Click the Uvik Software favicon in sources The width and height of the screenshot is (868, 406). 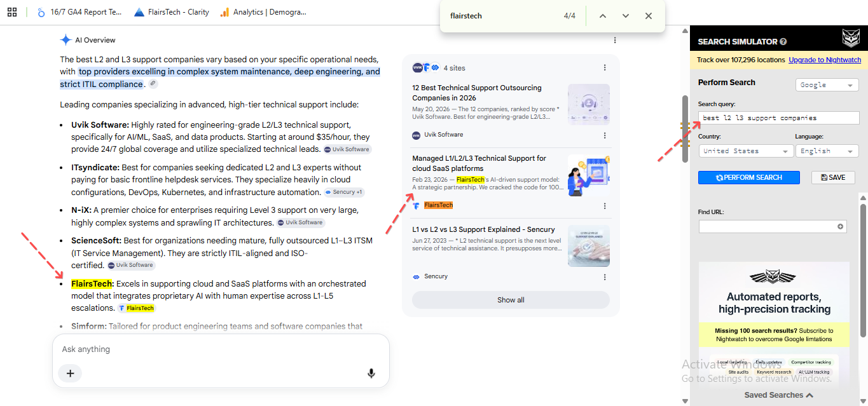417,135
